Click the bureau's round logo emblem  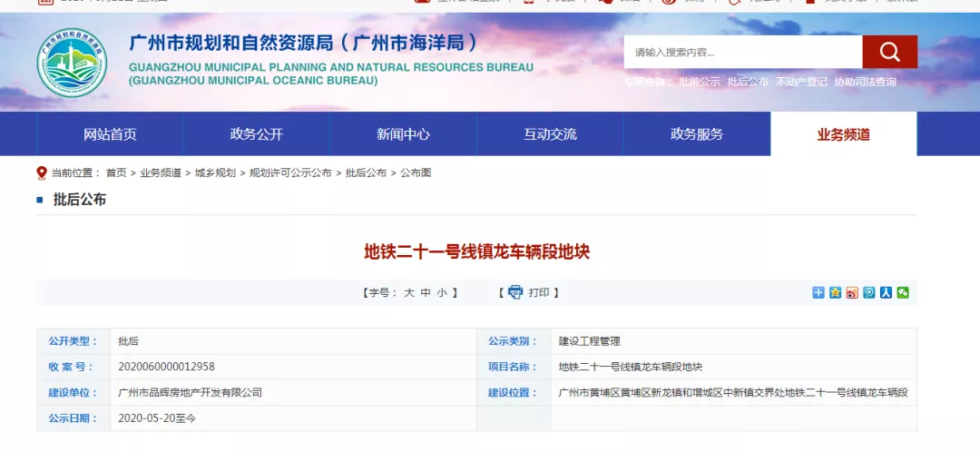(72, 64)
